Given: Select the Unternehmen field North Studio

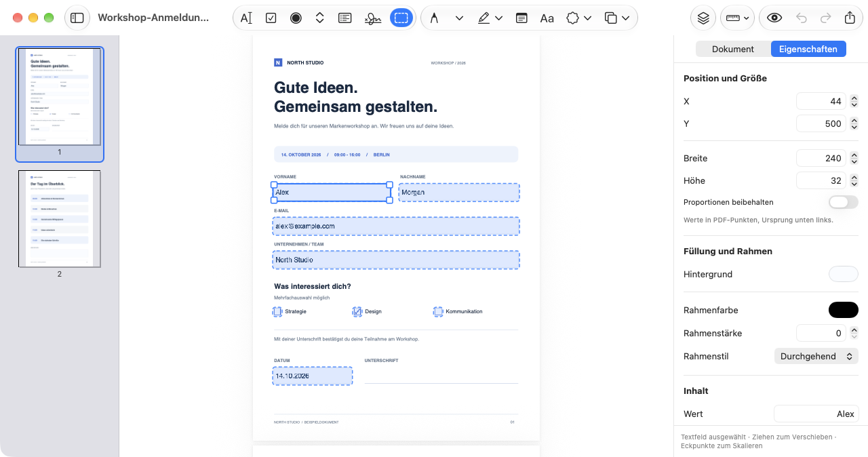Looking at the screenshot, I should click(396, 260).
